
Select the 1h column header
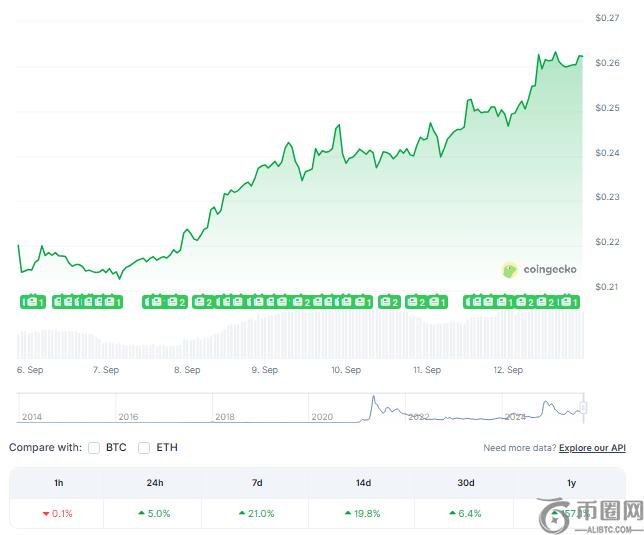coord(59,483)
